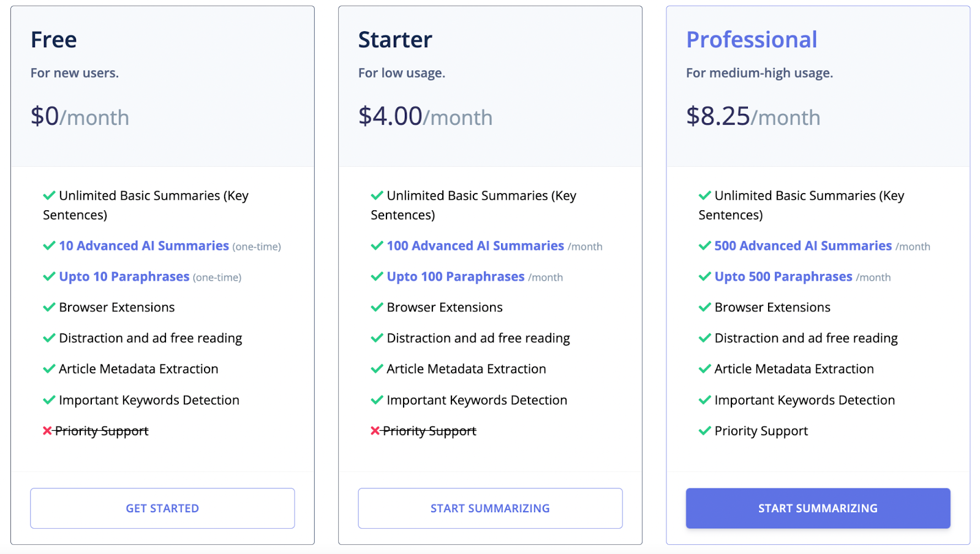Select the Upto 10 Paraphrases link
This screenshot has height=554, width=980.
[124, 276]
